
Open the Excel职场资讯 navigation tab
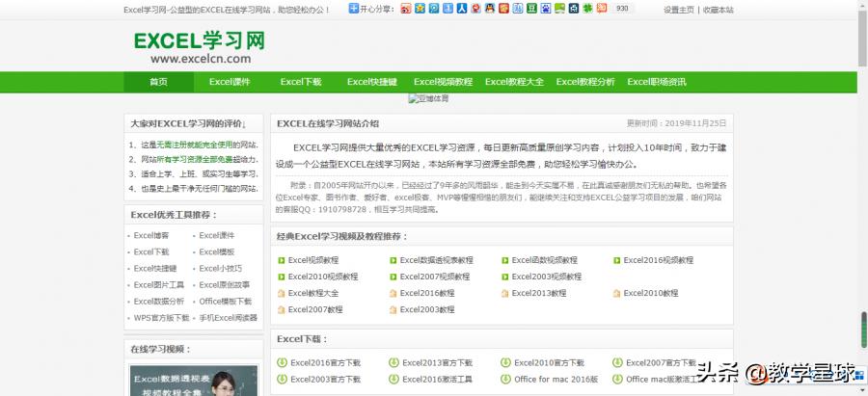coord(657,82)
